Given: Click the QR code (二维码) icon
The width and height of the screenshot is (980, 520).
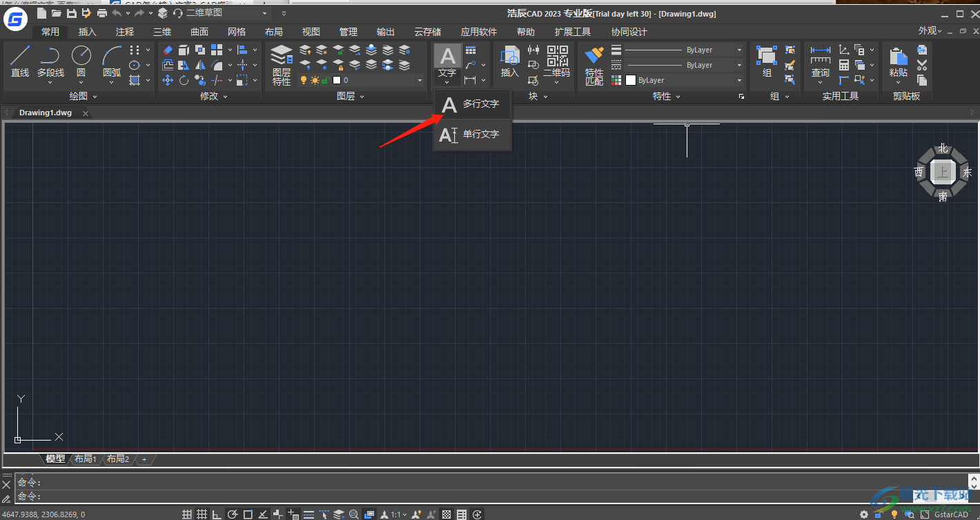Looking at the screenshot, I should [557, 61].
